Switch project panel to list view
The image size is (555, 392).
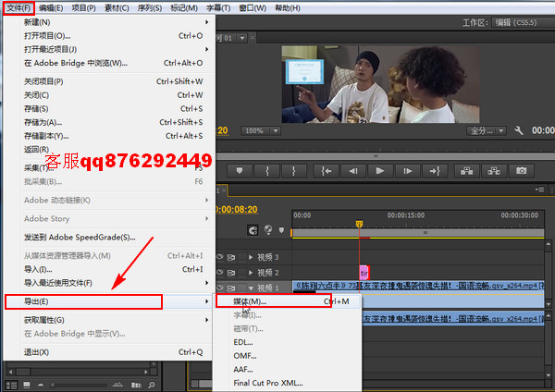coord(11,385)
